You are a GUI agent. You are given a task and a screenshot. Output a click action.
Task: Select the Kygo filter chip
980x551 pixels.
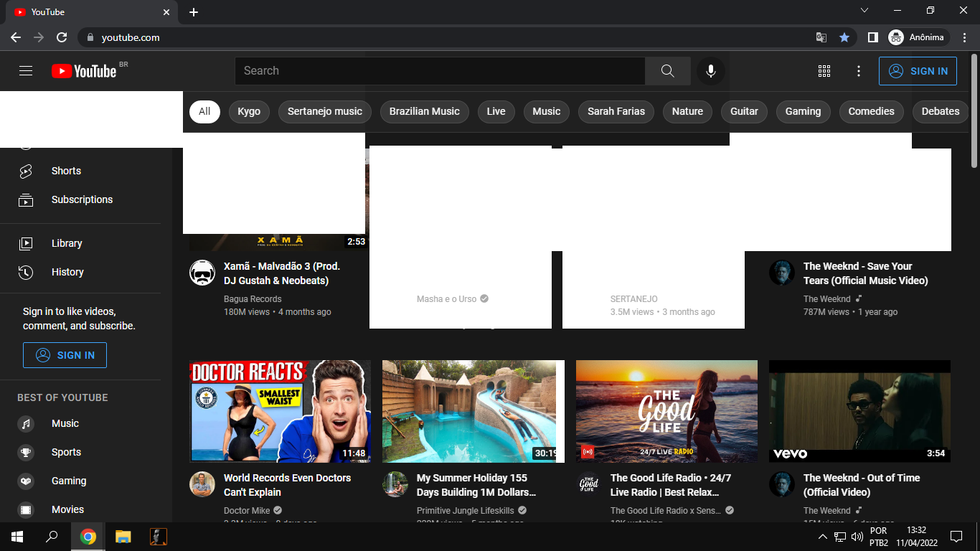click(x=249, y=111)
